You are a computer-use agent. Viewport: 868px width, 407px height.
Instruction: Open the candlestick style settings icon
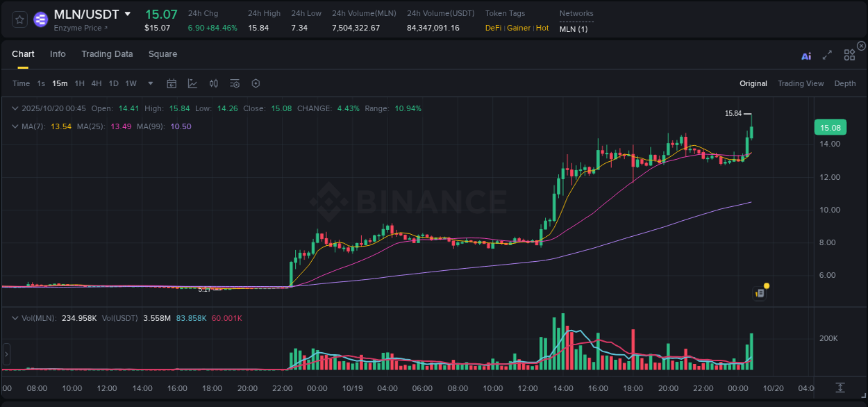point(213,83)
